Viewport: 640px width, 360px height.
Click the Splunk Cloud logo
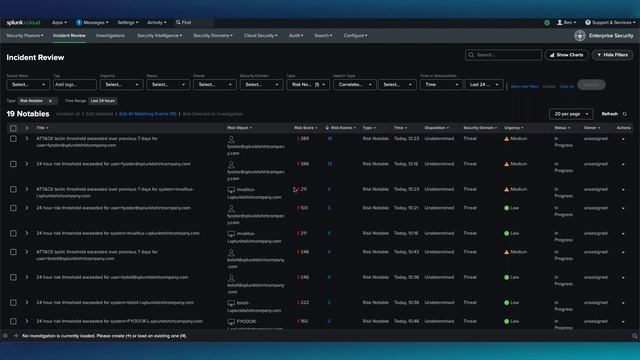click(x=23, y=22)
